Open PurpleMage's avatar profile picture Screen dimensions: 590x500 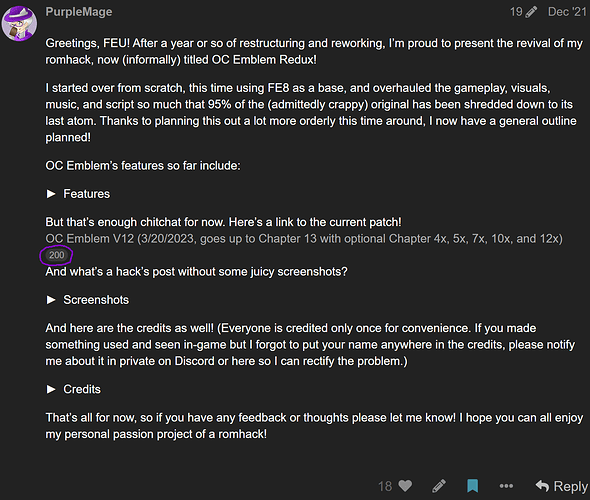pos(19,23)
